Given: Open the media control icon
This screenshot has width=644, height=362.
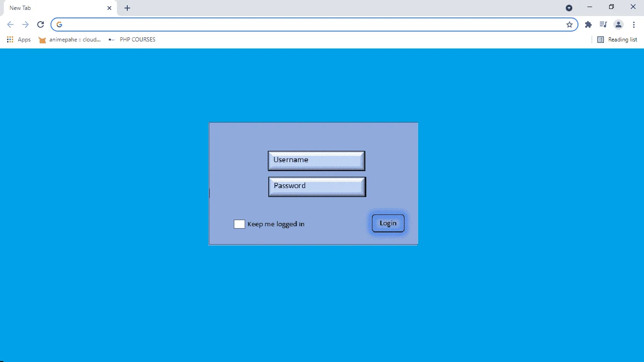Looking at the screenshot, I should (603, 25).
